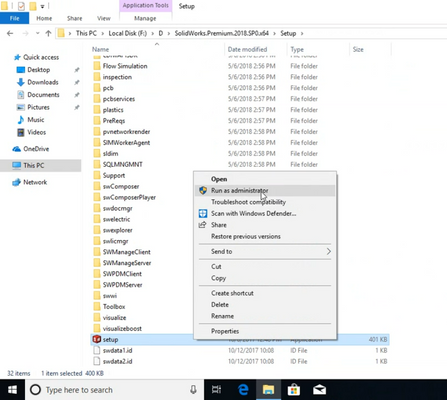Choose Copy in the context menu
The width and height of the screenshot is (447, 400).
[x=265, y=278]
